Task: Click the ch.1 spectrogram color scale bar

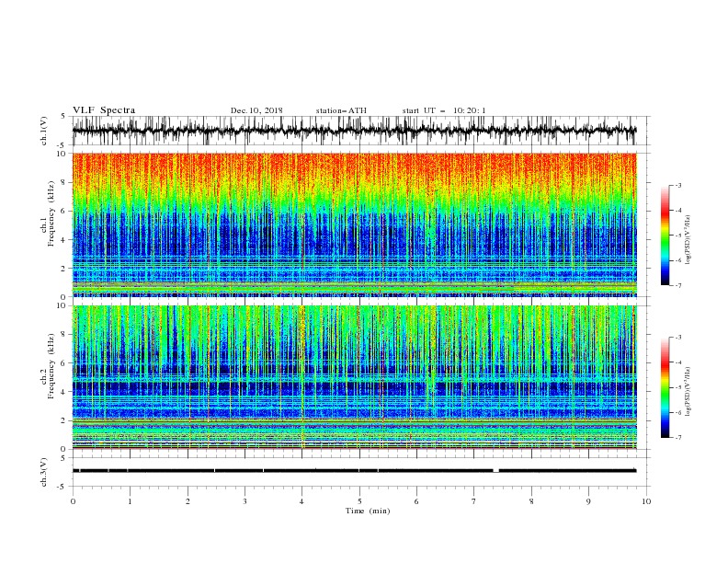Action: (665, 236)
